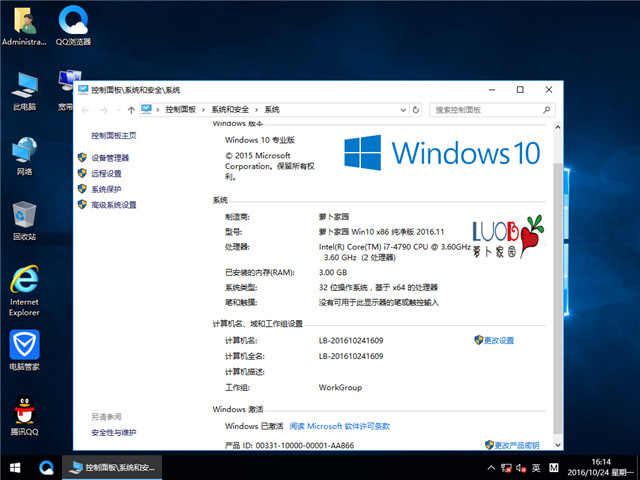Screen dimensions: 640x480
Task: Click the M input method tray icon
Action: [553, 468]
